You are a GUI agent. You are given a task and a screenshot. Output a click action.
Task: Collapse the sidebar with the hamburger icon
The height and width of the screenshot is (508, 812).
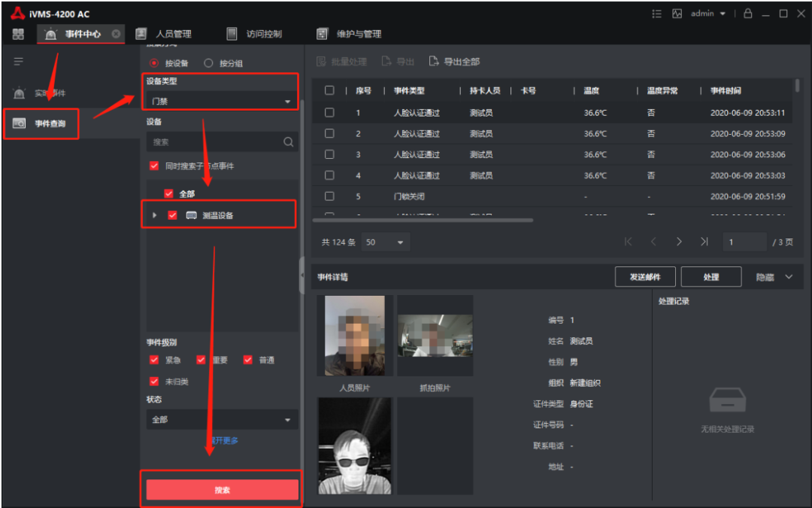coord(18,61)
